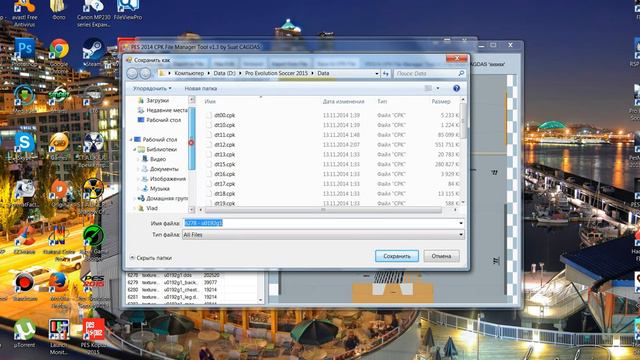640x360 pixels.
Task: Click Новая папка button
Action: point(200,89)
